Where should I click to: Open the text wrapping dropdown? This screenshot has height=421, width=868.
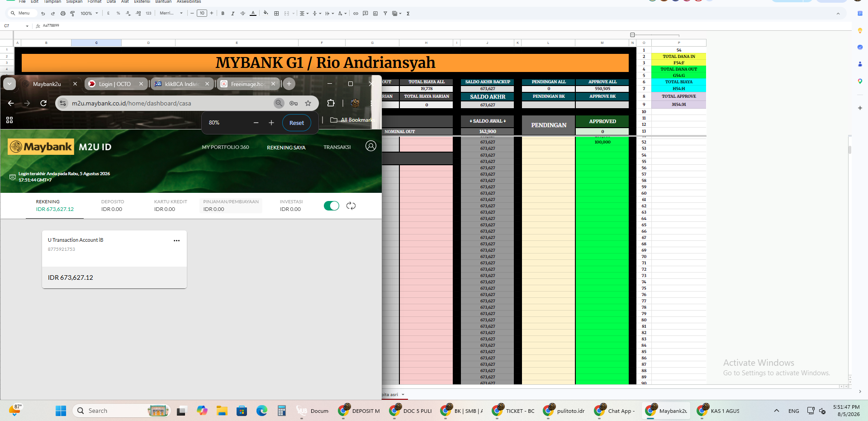pos(329,14)
